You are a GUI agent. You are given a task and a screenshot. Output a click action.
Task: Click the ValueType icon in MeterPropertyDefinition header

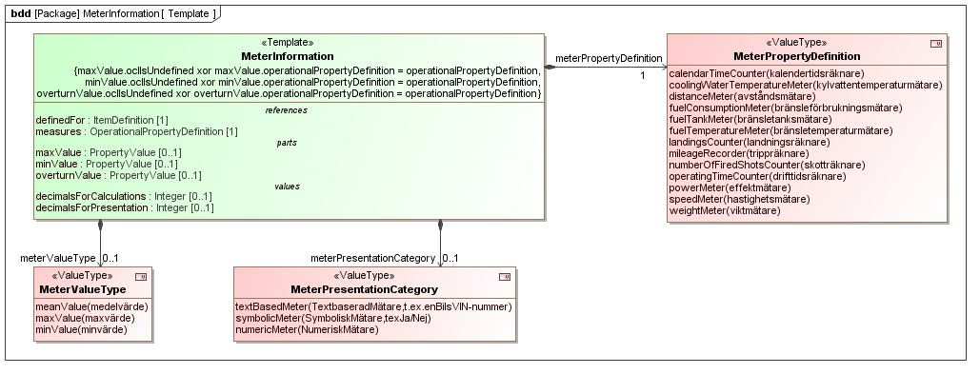(x=936, y=44)
